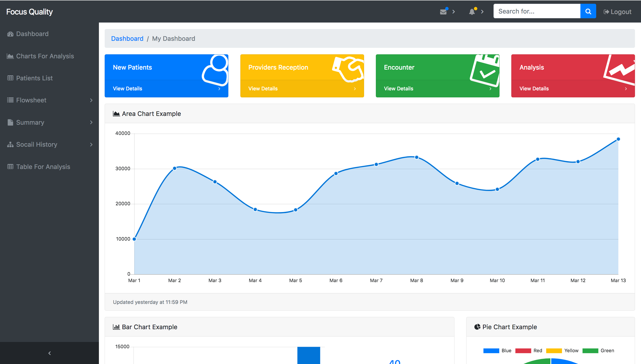641x364 pixels.
Task: Click the Logout link
Action: 617,12
